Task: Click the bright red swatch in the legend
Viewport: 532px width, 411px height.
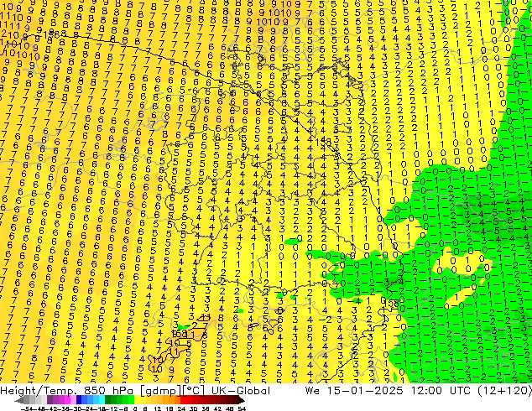Action: pos(183,401)
